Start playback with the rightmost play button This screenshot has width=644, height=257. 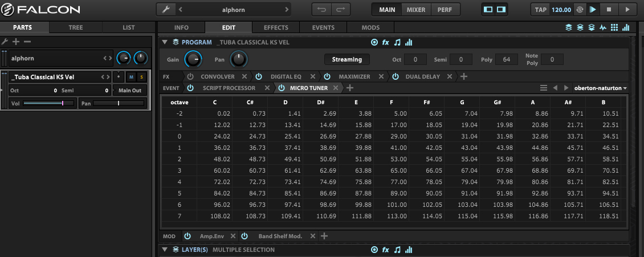point(627,10)
